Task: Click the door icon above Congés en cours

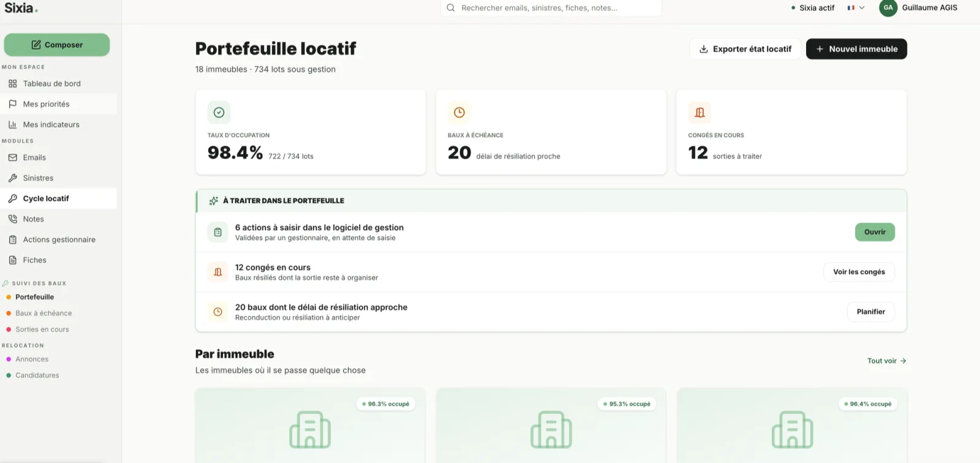Action: (x=699, y=112)
